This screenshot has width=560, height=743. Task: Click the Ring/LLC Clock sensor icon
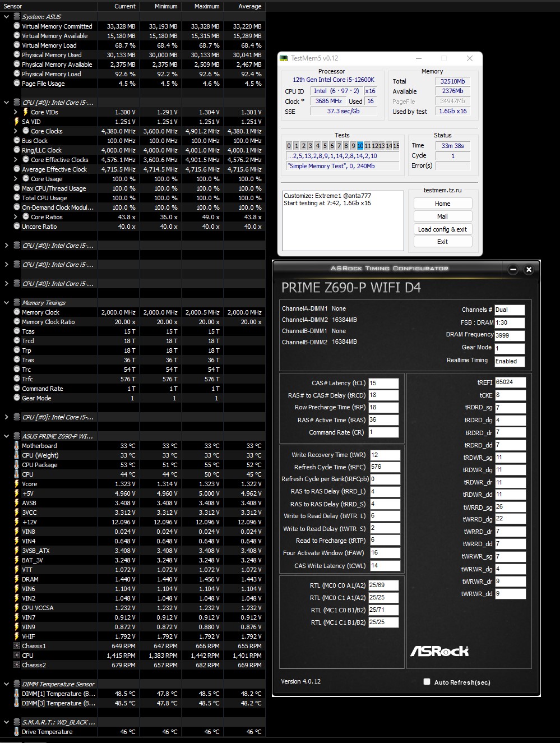click(x=17, y=150)
